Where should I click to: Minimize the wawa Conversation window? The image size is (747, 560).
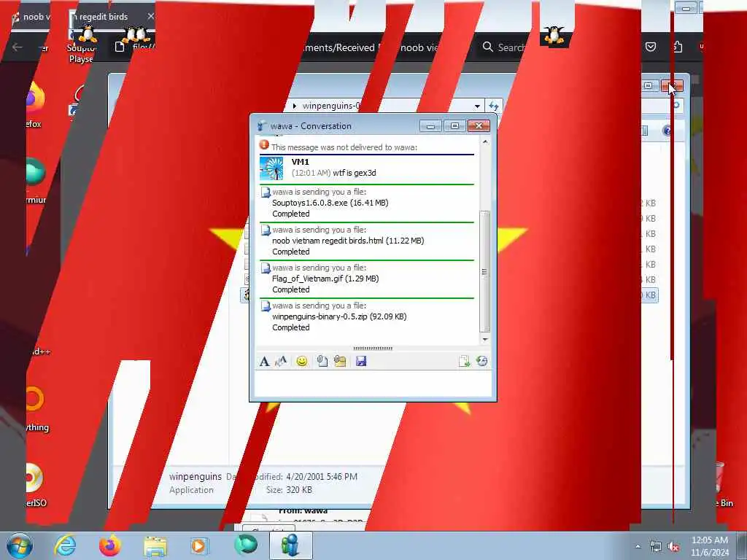pos(430,125)
